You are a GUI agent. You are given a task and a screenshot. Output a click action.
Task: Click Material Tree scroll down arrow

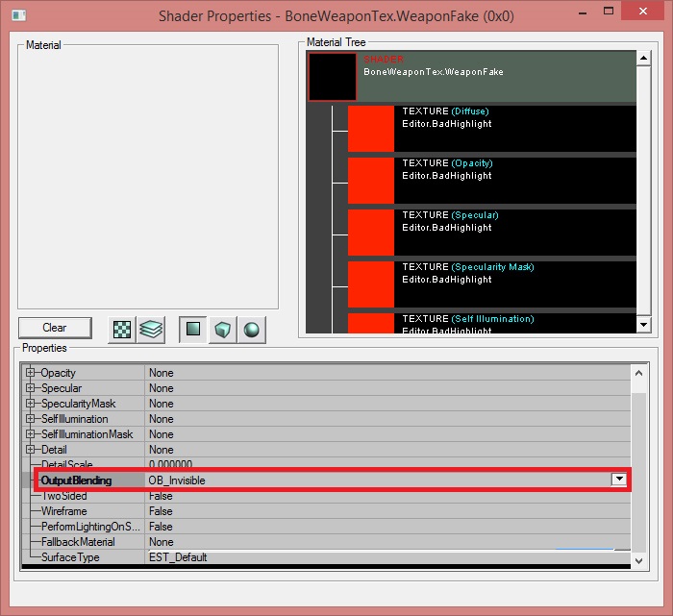click(643, 325)
